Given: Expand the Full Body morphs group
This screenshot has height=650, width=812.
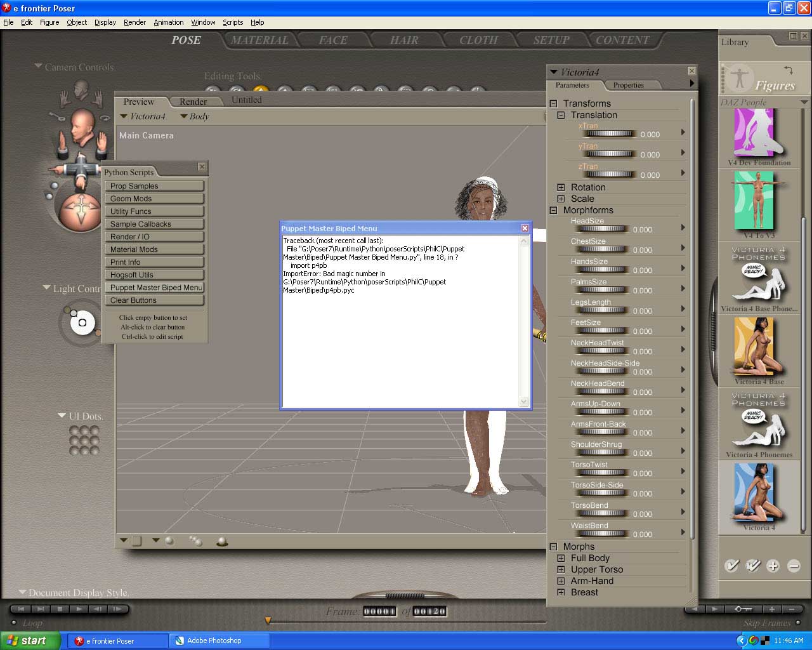Looking at the screenshot, I should coord(561,558).
